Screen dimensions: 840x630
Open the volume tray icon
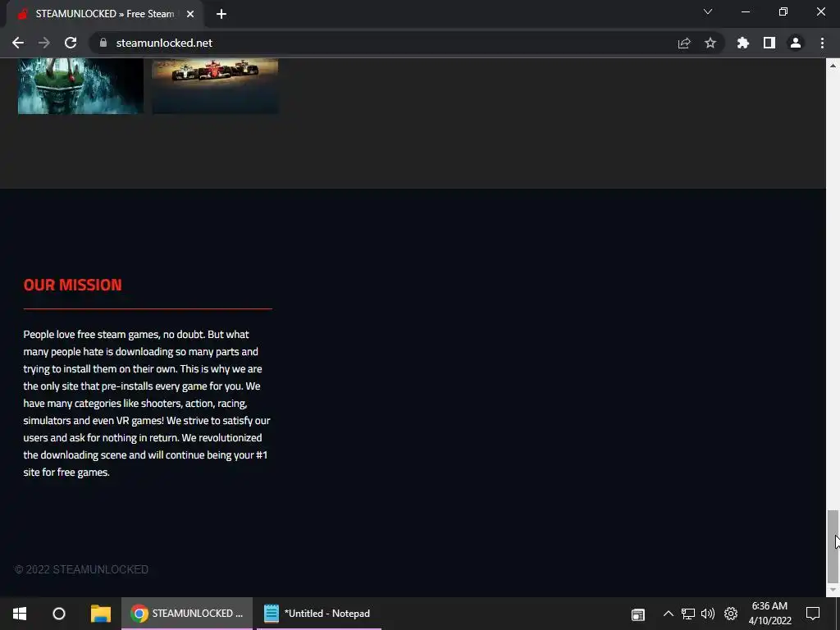click(x=708, y=614)
